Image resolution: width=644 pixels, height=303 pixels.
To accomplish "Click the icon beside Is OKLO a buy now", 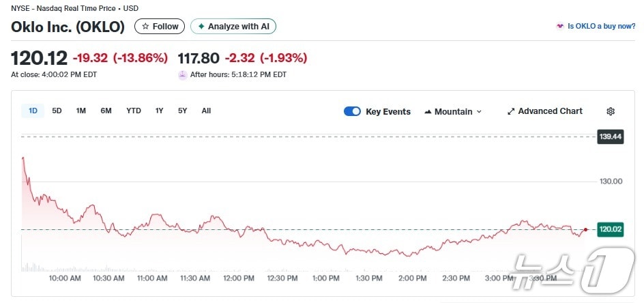I will click(x=561, y=27).
